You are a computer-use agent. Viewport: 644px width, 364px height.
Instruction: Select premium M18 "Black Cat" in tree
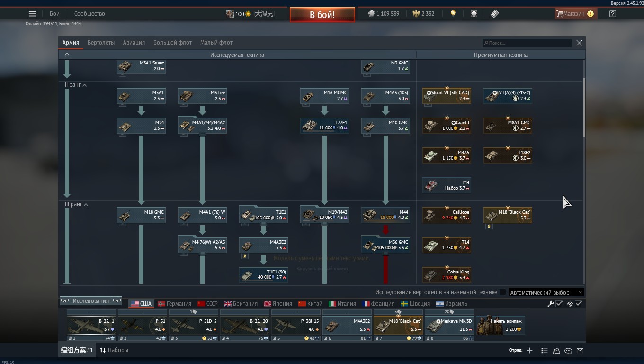508,215
